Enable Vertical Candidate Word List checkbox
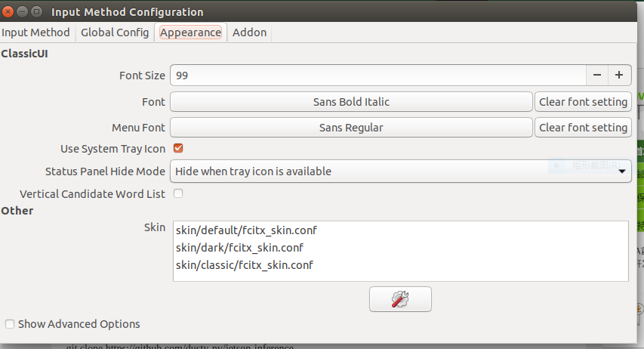 click(178, 193)
